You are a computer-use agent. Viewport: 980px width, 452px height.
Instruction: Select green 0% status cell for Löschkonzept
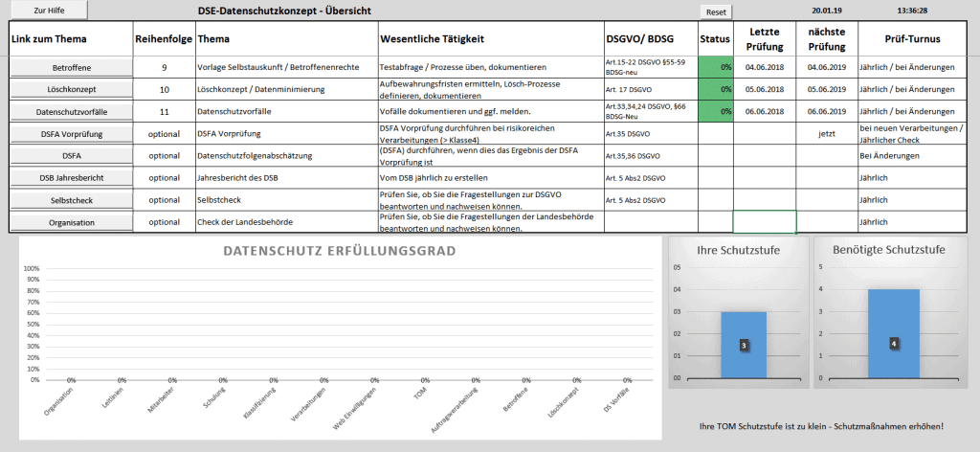[715, 89]
